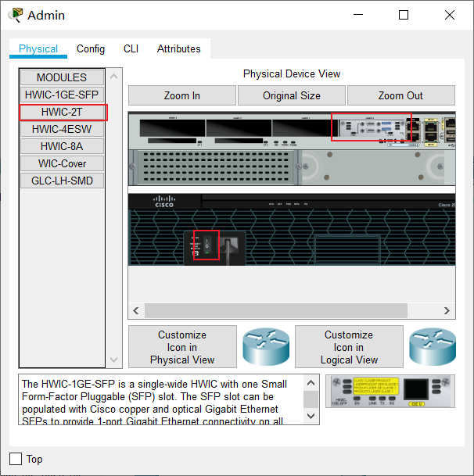The image size is (474, 476).
Task: Click device view right scroll arrow
Action: point(447,310)
